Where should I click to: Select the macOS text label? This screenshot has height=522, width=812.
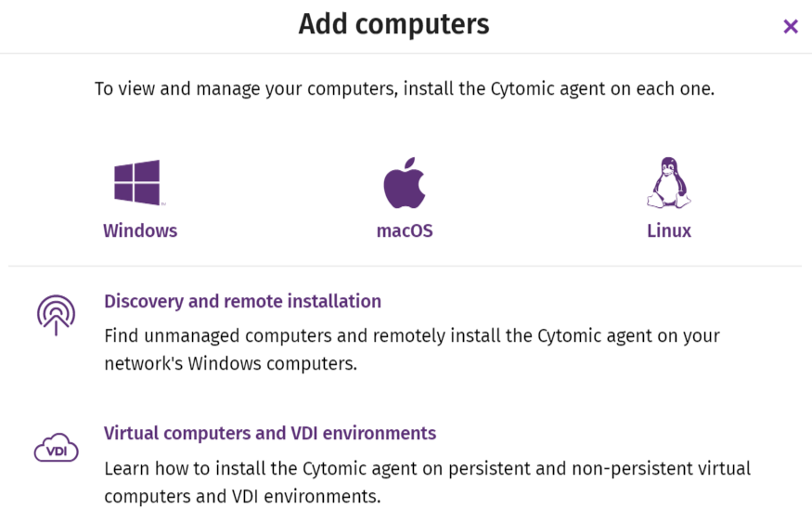coord(405,230)
